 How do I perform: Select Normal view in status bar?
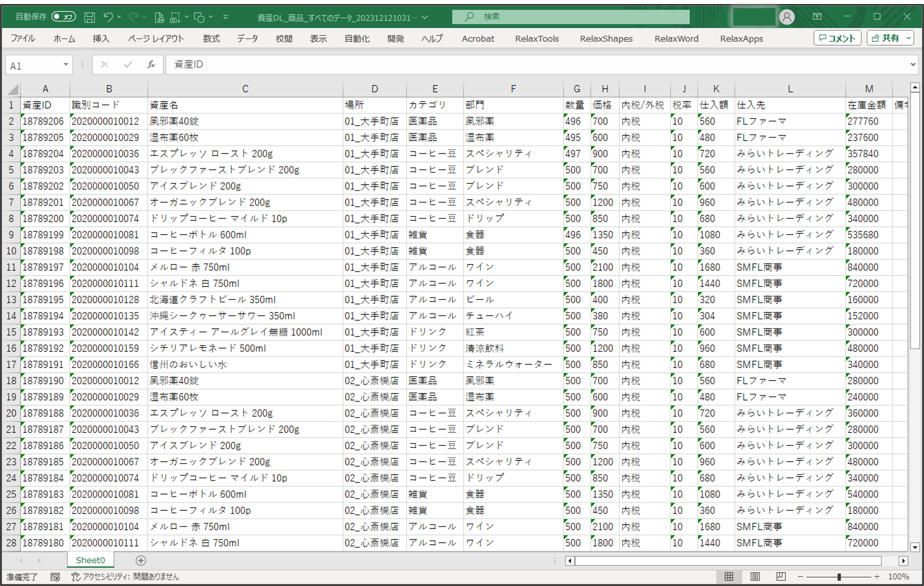(729, 576)
